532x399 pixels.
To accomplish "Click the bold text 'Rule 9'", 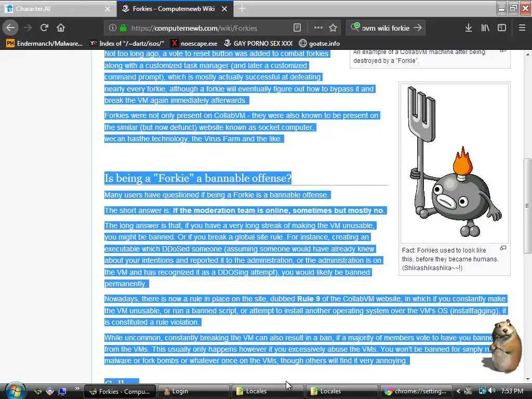I will [309, 299].
